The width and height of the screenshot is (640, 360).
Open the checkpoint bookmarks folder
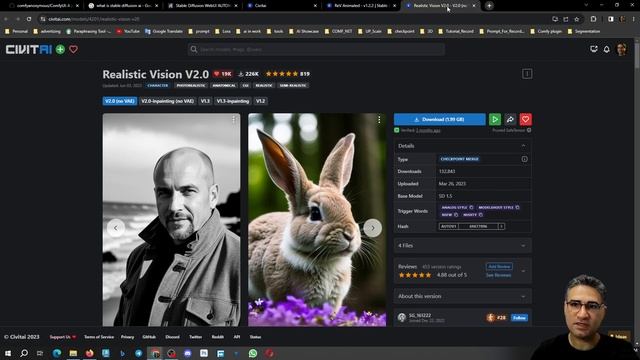pos(401,31)
